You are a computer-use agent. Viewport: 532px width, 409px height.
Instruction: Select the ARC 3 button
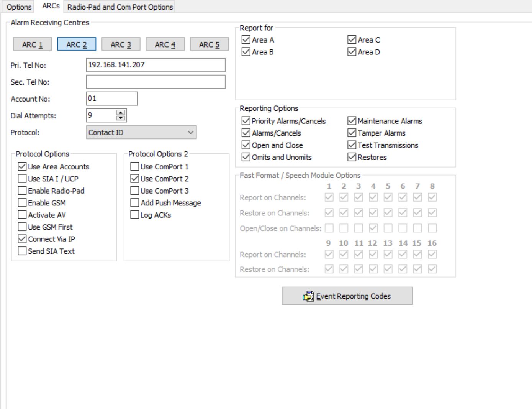tap(121, 44)
